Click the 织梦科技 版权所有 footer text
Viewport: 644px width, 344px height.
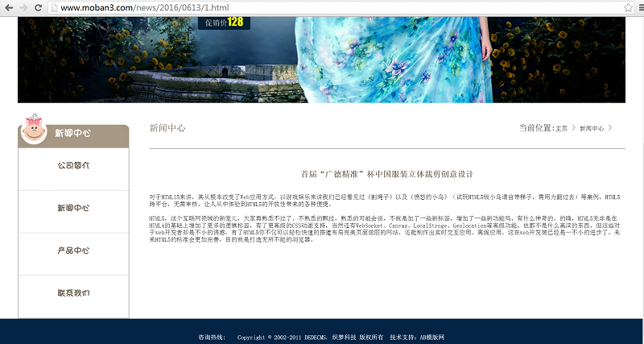click(357, 338)
